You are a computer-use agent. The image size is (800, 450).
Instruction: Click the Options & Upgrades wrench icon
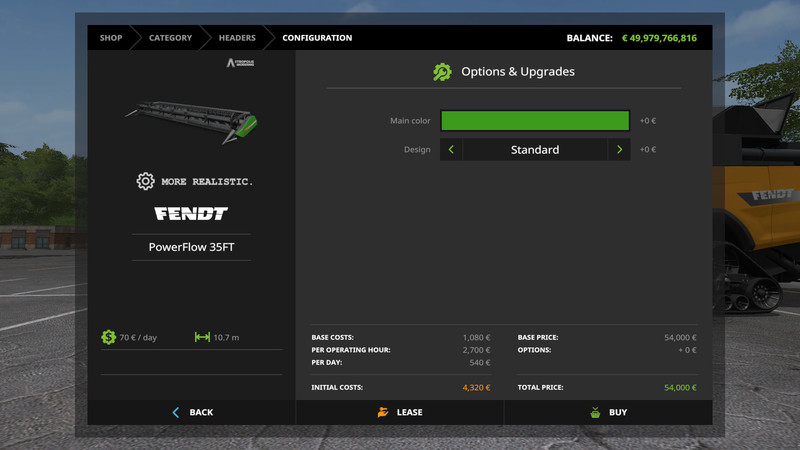(x=442, y=72)
